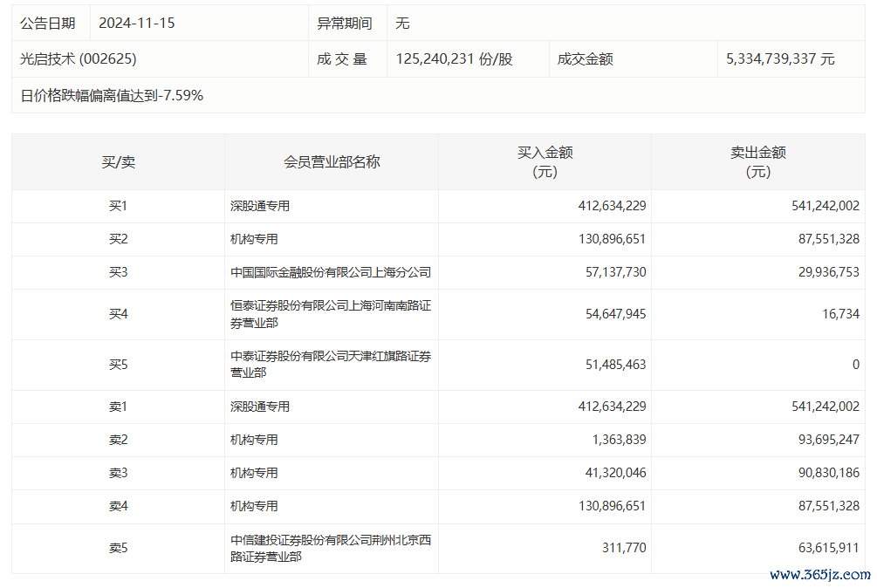Viewport: 877px width, 588px height.
Task: Select 买2 sell amount 87,551,328
Action: (829, 239)
